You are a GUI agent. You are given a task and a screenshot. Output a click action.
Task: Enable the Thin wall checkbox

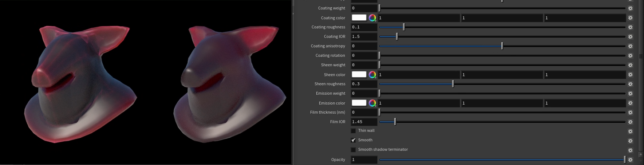point(353,131)
